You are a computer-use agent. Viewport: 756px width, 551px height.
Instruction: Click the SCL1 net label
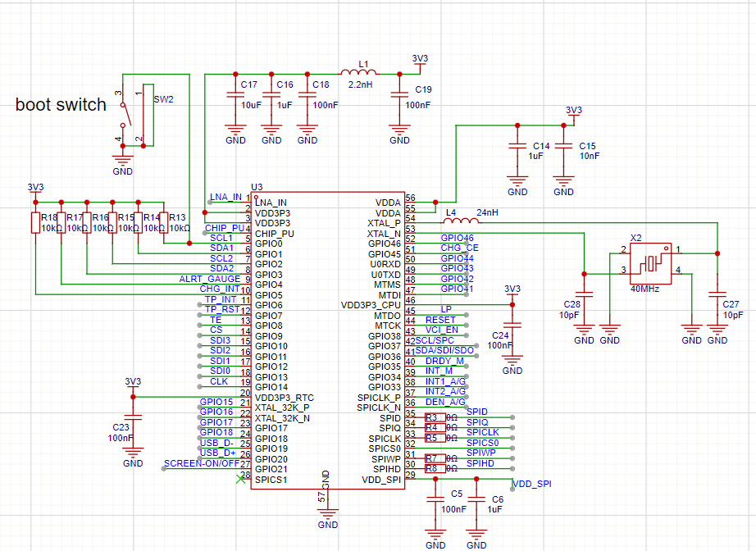tap(221, 238)
